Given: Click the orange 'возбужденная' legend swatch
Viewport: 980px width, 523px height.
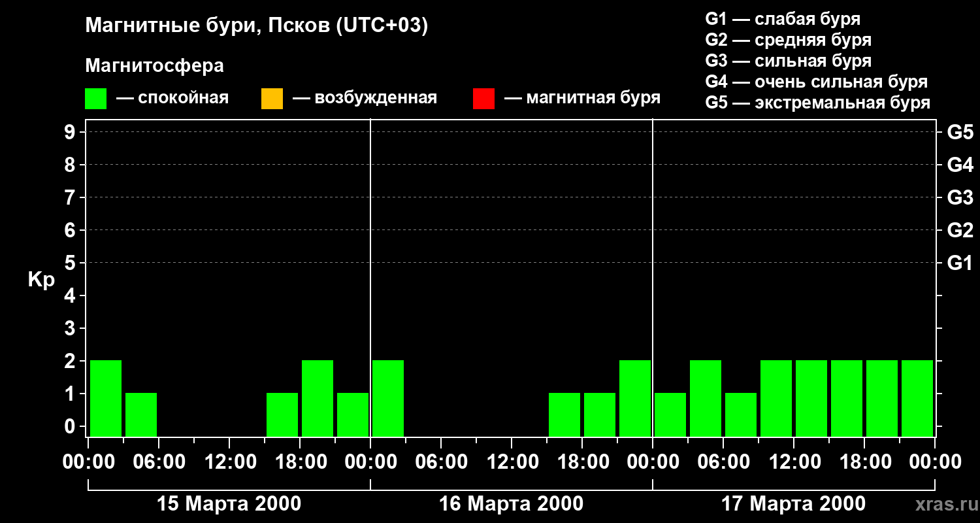Looking at the screenshot, I should (272, 99).
